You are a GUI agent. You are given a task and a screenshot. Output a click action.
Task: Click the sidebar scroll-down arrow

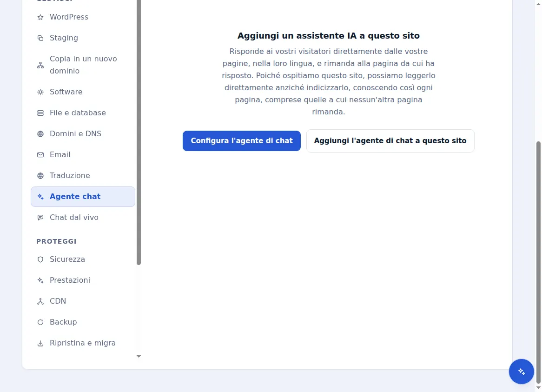[139, 356]
